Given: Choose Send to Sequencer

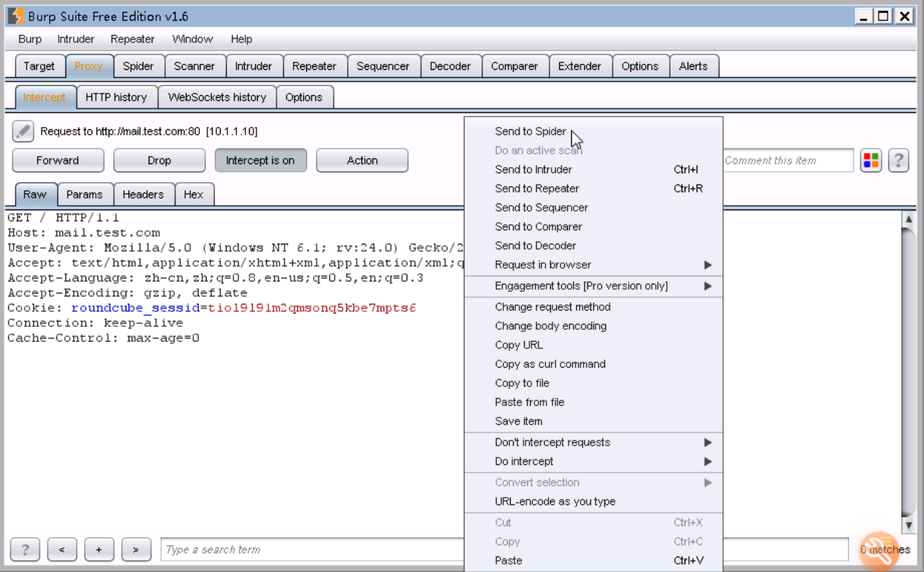Looking at the screenshot, I should pos(593,208).
